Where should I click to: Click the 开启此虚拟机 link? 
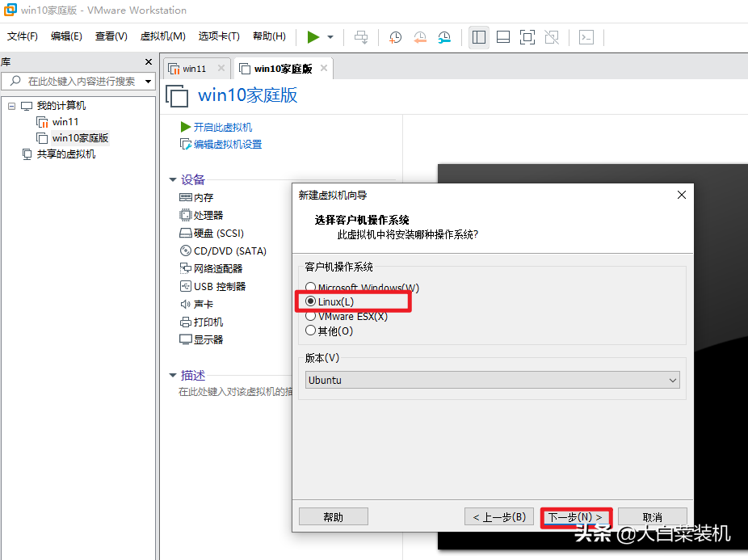[x=223, y=127]
